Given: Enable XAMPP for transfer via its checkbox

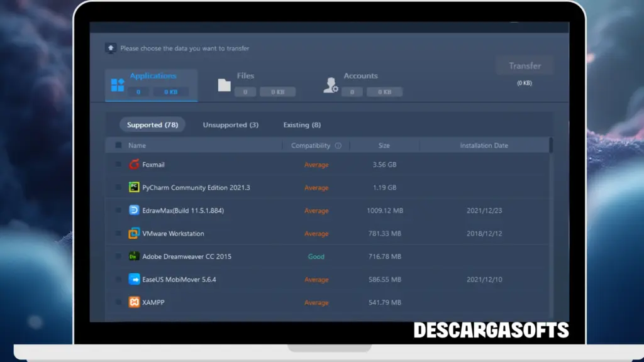Looking at the screenshot, I should pos(117,302).
